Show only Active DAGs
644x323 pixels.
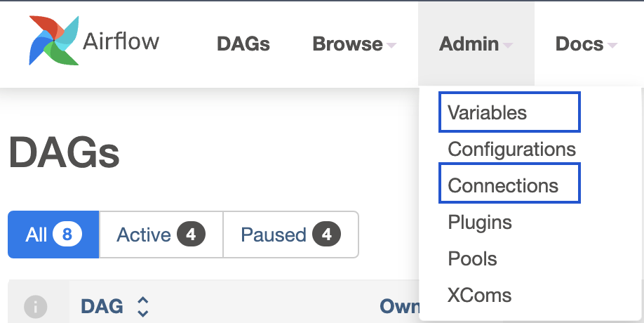point(161,235)
